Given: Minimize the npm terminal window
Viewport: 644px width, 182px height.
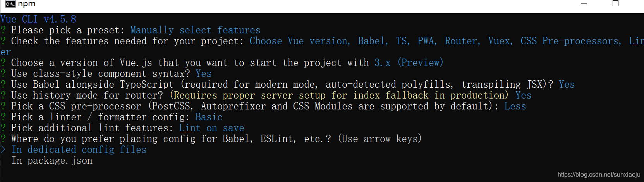Looking at the screenshot, I should (584, 3).
